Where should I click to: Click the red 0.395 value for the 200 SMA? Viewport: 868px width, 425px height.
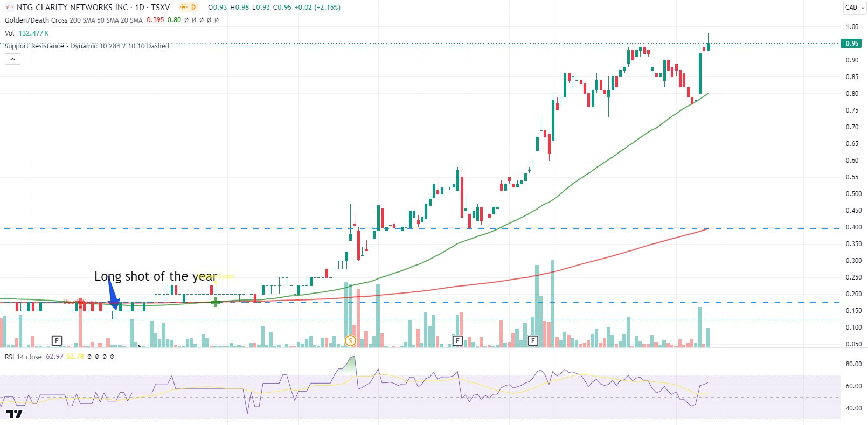[x=155, y=20]
